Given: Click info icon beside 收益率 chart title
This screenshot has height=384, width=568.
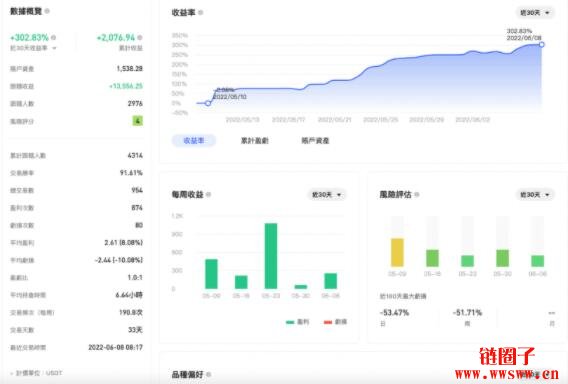Looking at the screenshot, I should click(x=200, y=13).
